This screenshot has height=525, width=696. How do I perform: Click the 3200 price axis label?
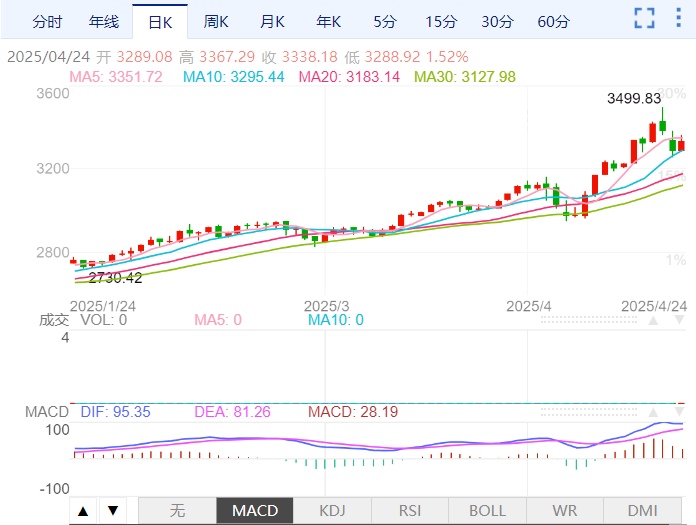53,169
